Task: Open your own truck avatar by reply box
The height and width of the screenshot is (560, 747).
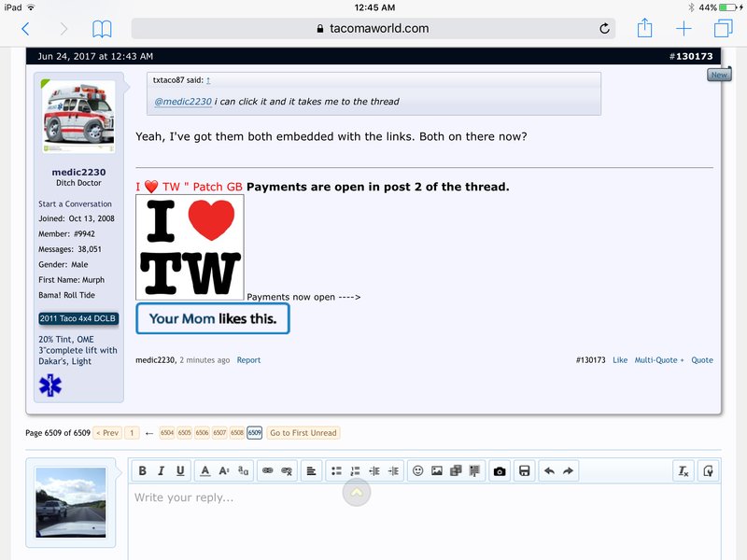Action: 71,502
